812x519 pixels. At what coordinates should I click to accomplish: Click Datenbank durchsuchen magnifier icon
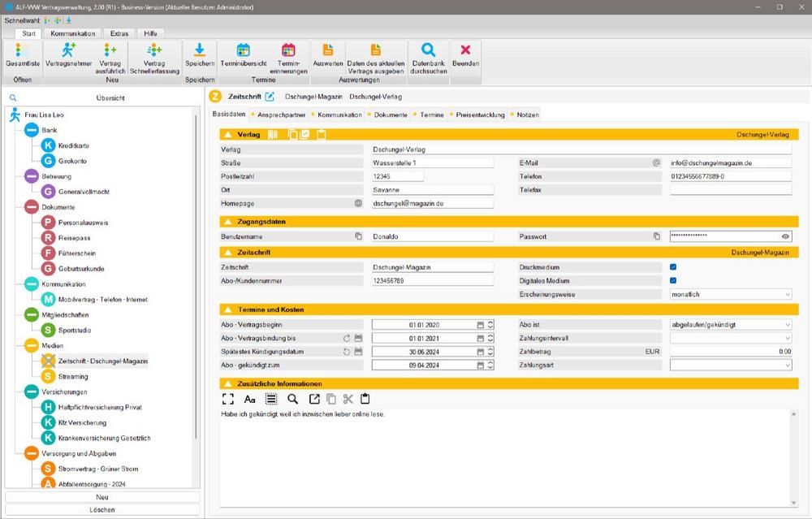click(x=428, y=50)
